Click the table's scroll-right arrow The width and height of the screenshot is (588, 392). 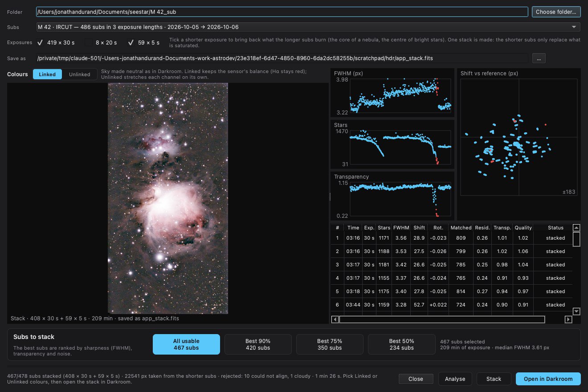[568, 319]
